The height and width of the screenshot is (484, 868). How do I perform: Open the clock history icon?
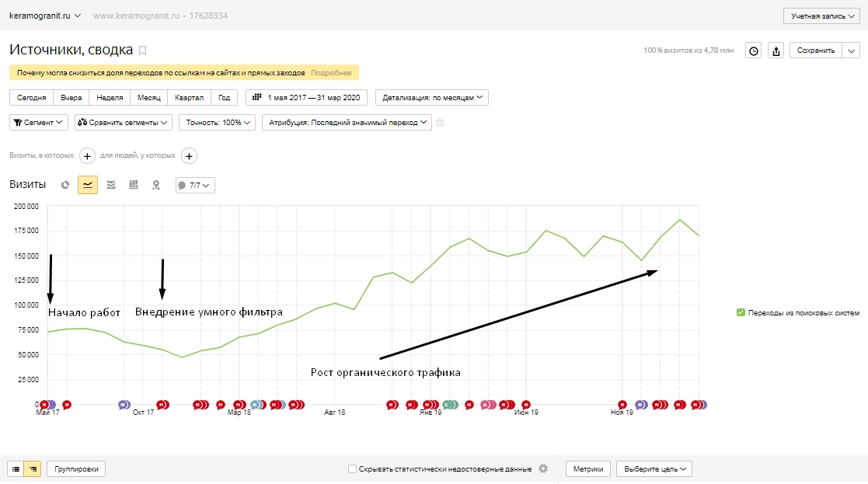(754, 50)
